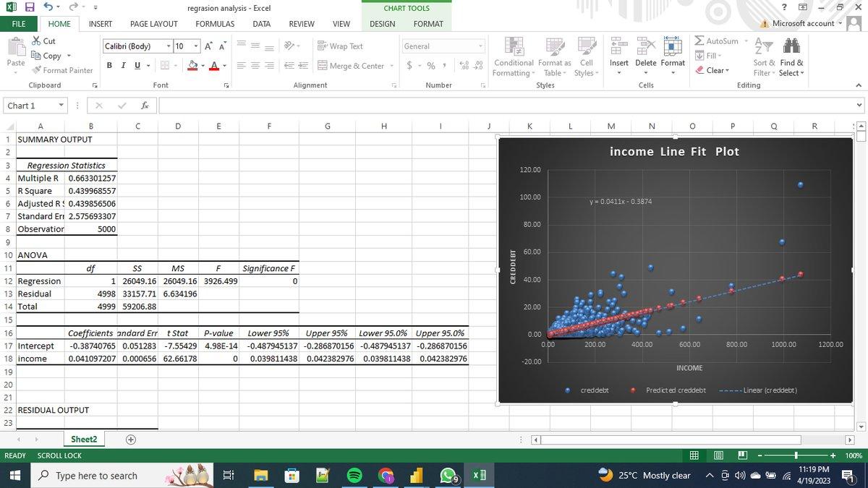This screenshot has height=488, width=868.
Task: Open Find & Select menu
Action: click(x=791, y=56)
